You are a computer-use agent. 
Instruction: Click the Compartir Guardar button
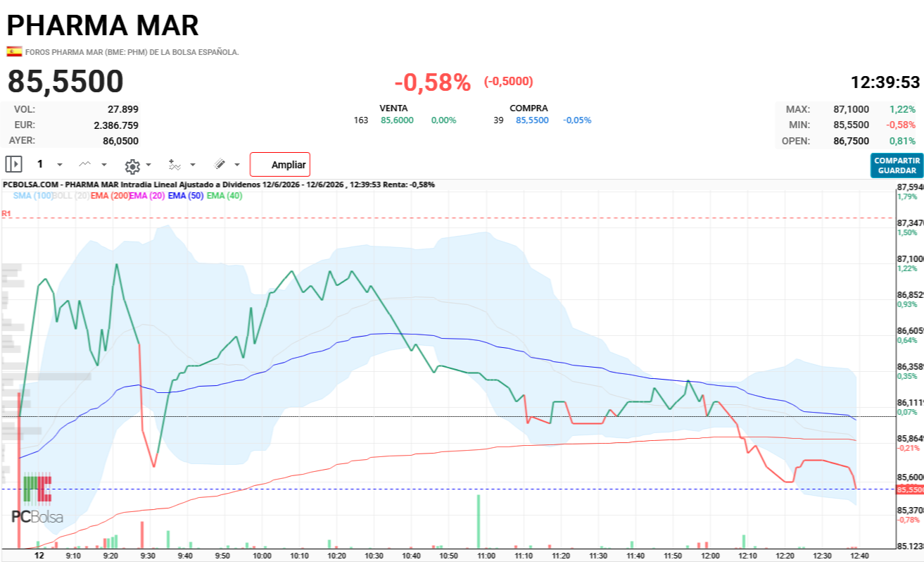coord(897,166)
